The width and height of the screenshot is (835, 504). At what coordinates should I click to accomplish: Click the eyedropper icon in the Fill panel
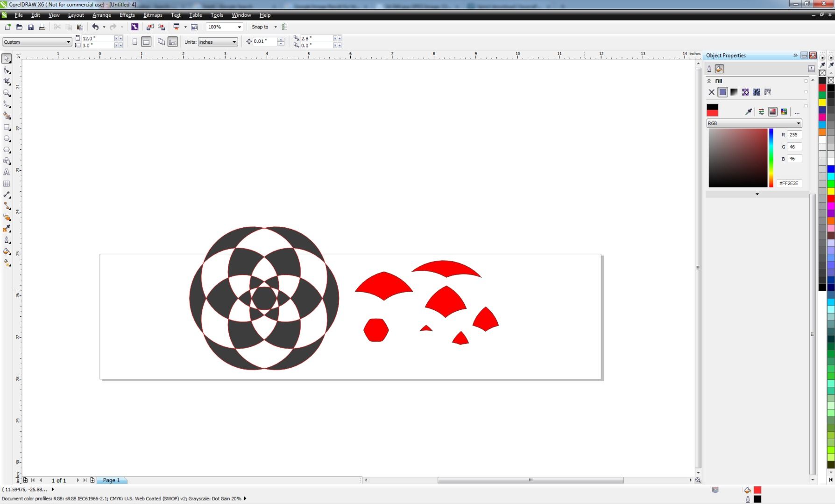[749, 112]
